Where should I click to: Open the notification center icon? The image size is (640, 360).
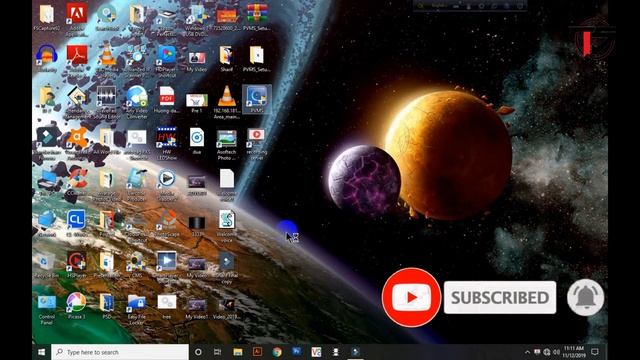click(x=595, y=352)
